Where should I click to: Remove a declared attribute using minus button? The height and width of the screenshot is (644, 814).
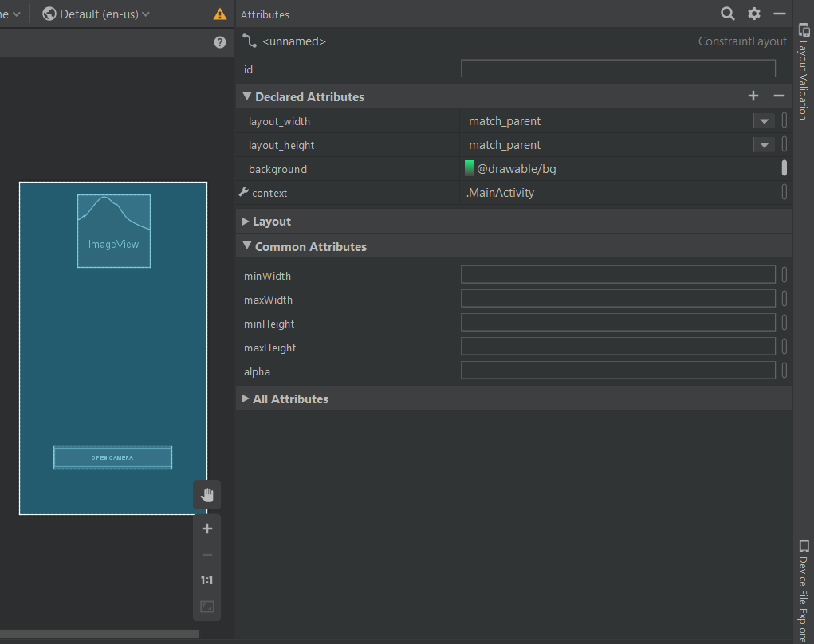click(777, 96)
